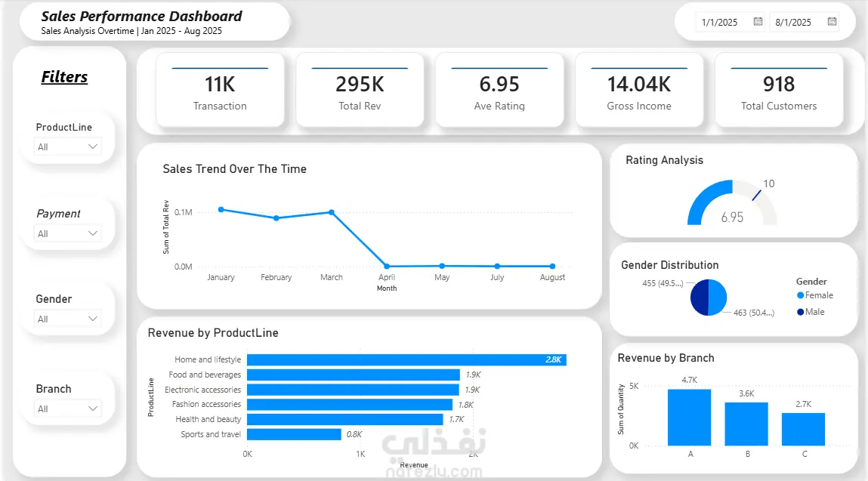The image size is (868, 481).
Task: Click the 295K Total Rev card
Action: pos(360,90)
